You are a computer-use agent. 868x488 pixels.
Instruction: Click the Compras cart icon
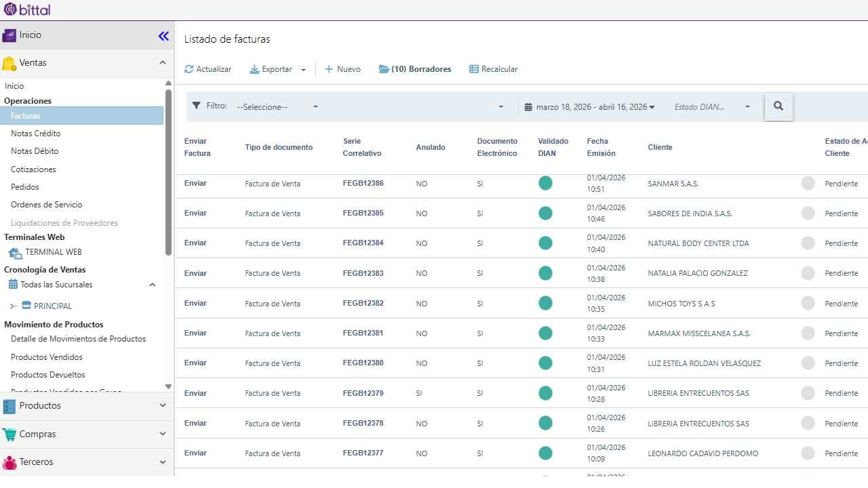point(9,434)
